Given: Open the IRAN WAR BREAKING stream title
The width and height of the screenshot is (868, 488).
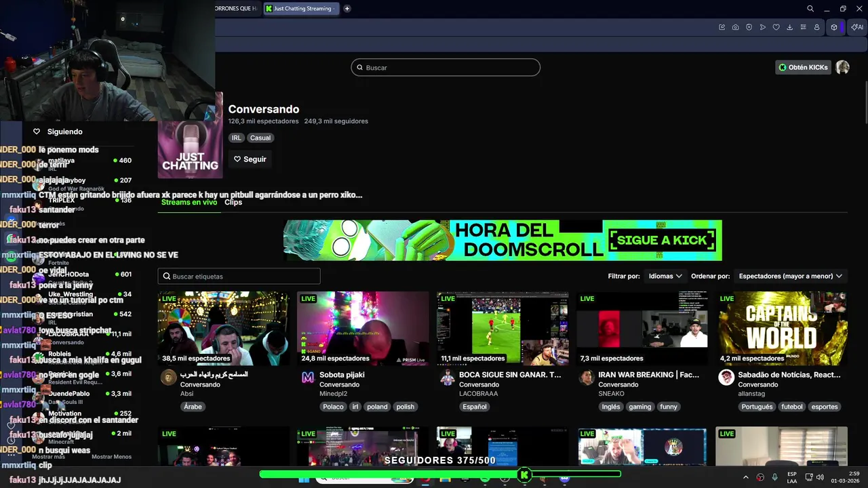Looking at the screenshot, I should pos(649,374).
